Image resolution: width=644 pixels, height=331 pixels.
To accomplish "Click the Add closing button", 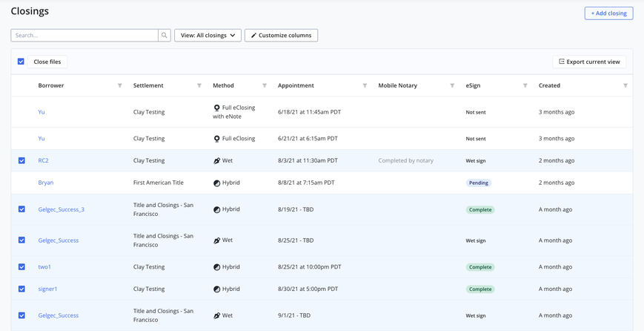I will point(608,13).
